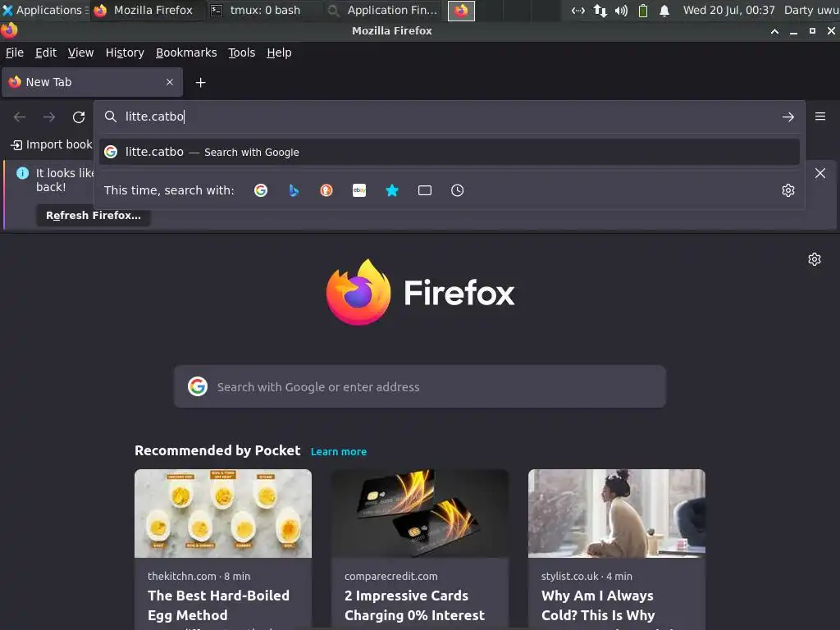Click stylist.co.uk · 4 min source text
The image size is (840, 630).
pyautogui.click(x=587, y=577)
